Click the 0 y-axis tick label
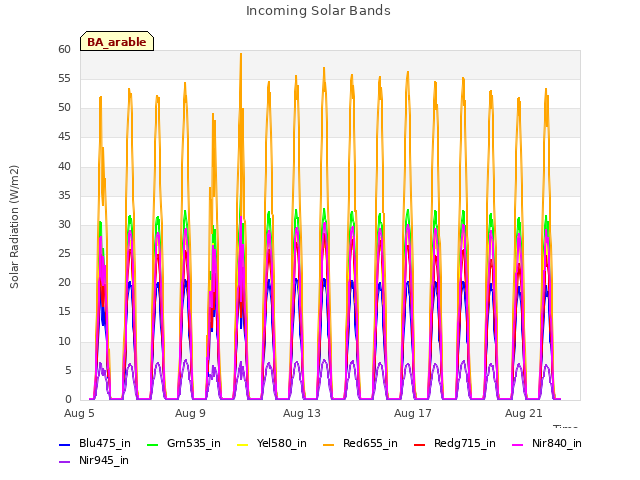 point(68,400)
